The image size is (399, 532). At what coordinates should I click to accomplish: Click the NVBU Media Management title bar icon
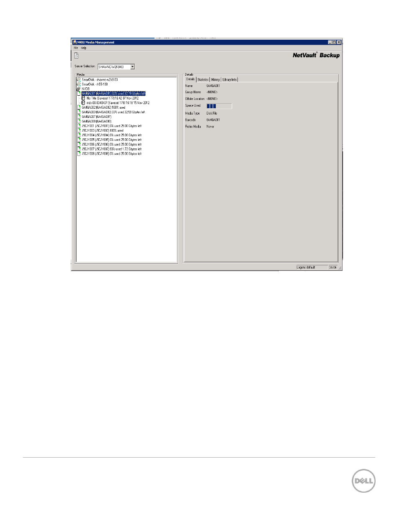click(x=75, y=42)
